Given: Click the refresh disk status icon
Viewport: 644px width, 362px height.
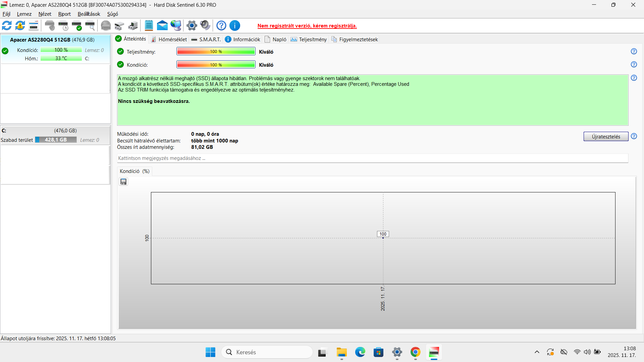Looking at the screenshot, I should (x=7, y=25).
